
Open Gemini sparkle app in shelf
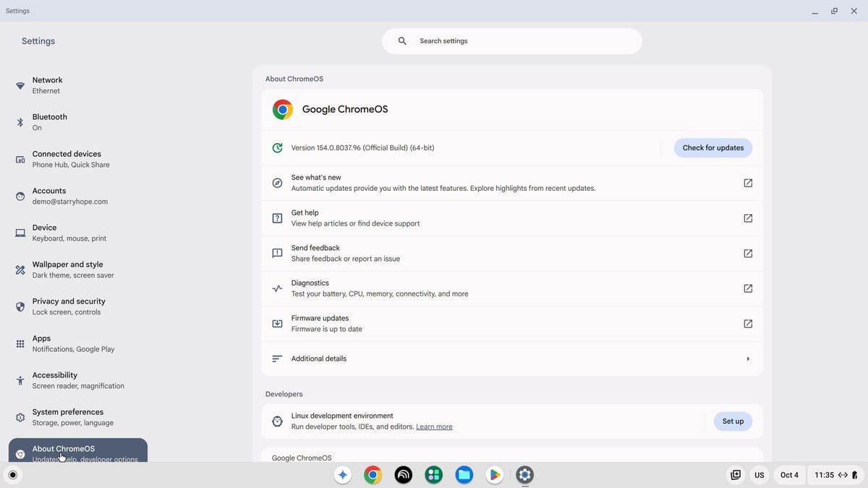(x=343, y=475)
